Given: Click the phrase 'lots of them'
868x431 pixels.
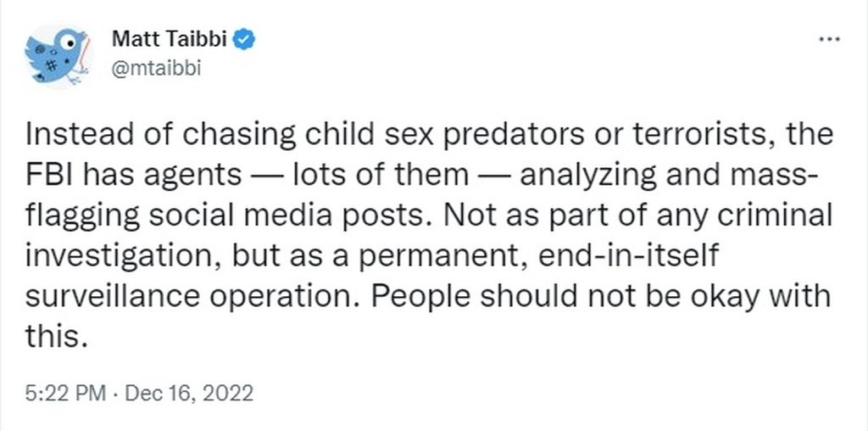Looking at the screenshot, I should [x=381, y=176].
